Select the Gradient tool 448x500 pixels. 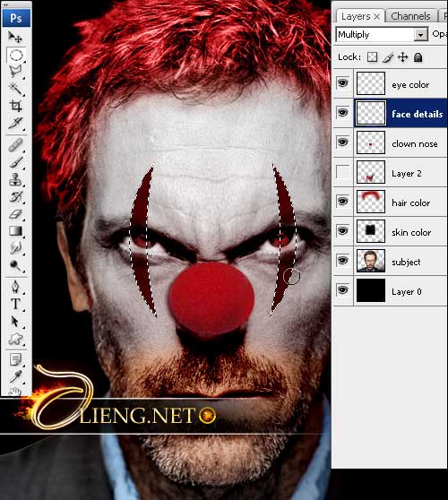(15, 231)
